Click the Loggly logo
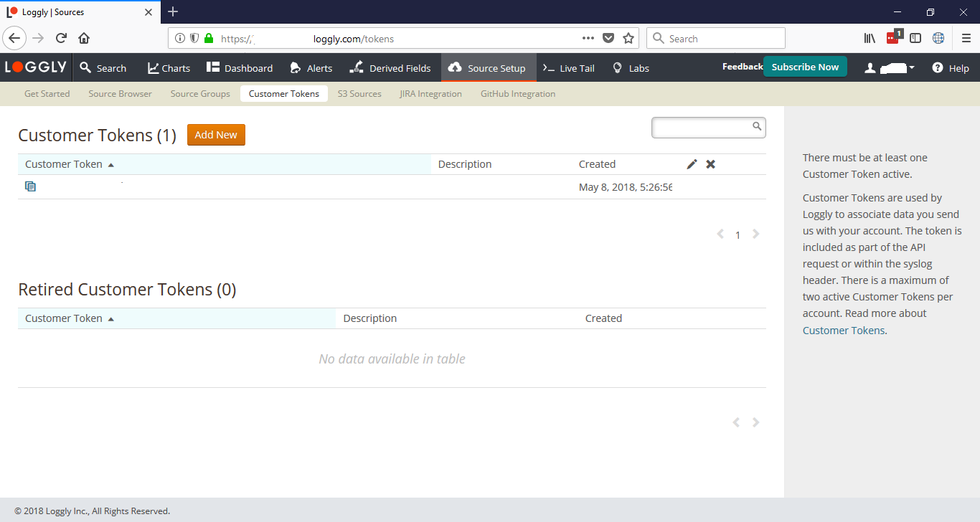Viewport: 980px width, 522px height. (x=36, y=67)
